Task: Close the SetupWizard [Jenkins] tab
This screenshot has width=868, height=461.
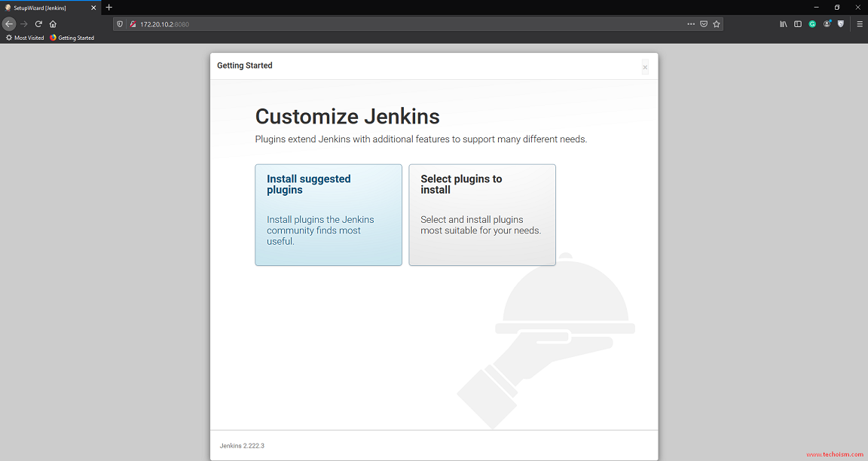Action: [93, 8]
